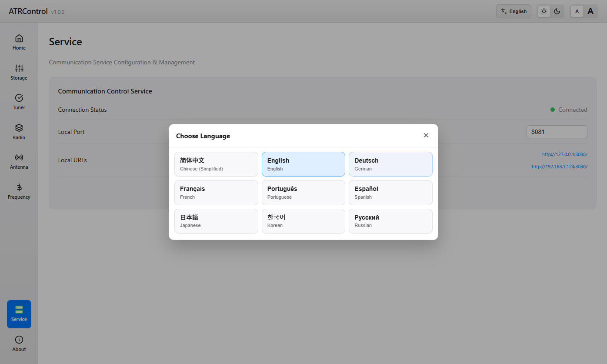Click the Communication Control Service heading
Screen dimensions: 607x364
(x=105, y=91)
